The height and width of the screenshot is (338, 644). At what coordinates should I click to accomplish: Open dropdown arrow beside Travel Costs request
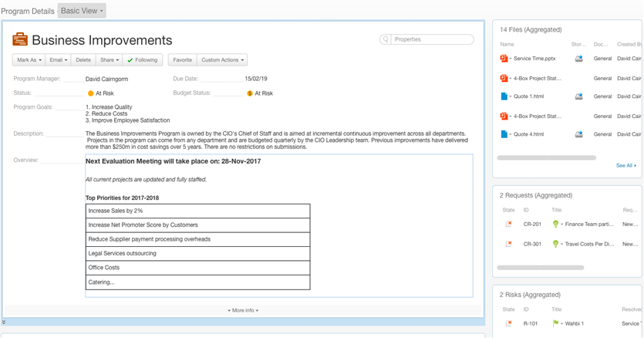point(561,245)
